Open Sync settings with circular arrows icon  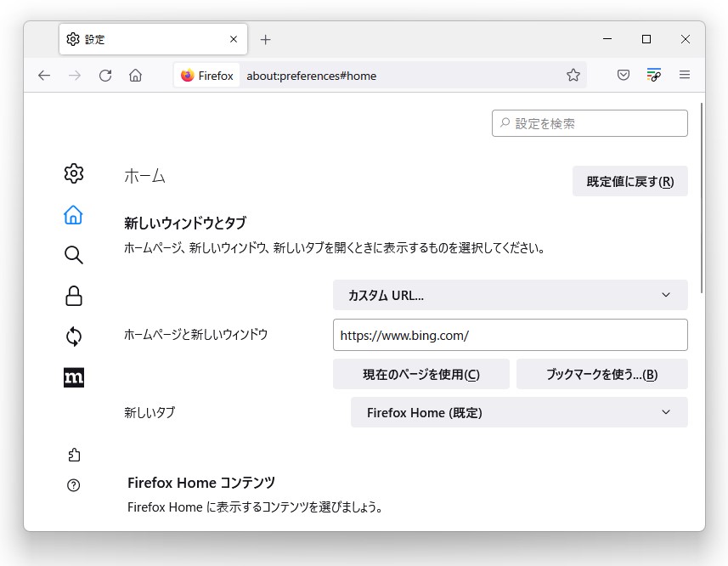(74, 337)
